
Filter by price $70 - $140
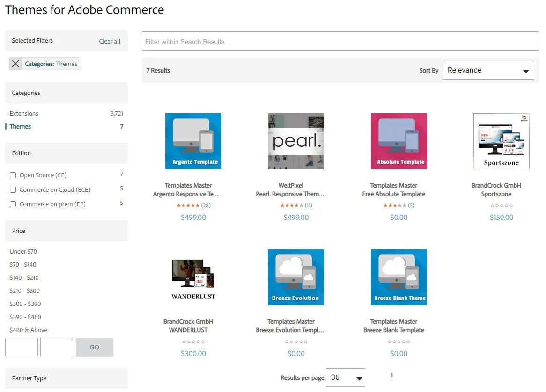coord(23,265)
